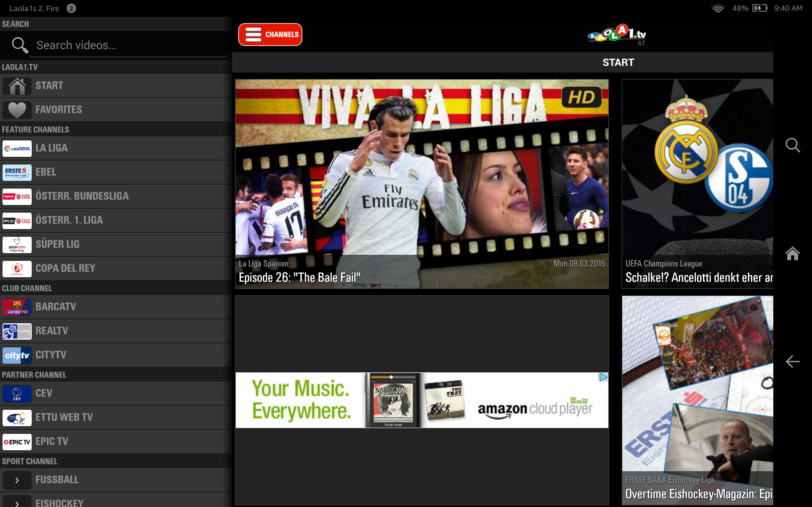This screenshot has width=812, height=507.
Task: Open Favorites via the heart icon
Action: pyautogui.click(x=17, y=110)
